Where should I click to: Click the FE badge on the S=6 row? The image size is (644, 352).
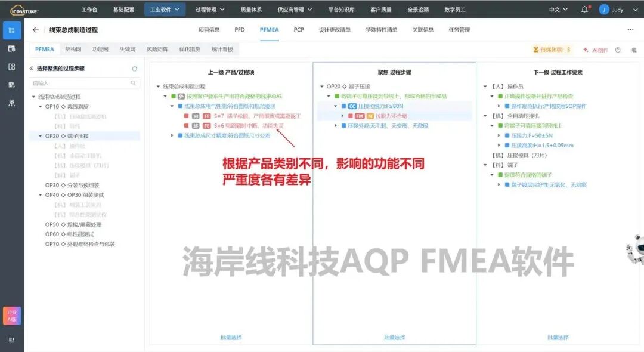tap(206, 126)
